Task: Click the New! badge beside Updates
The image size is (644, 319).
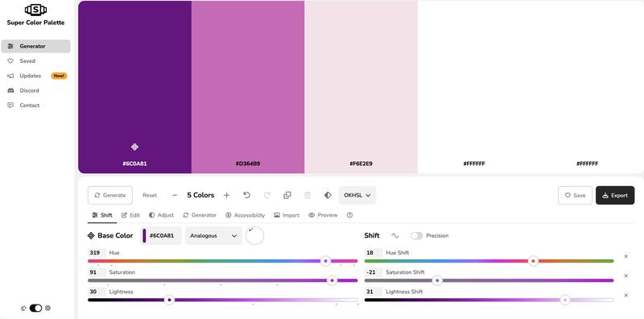Action: click(x=59, y=76)
